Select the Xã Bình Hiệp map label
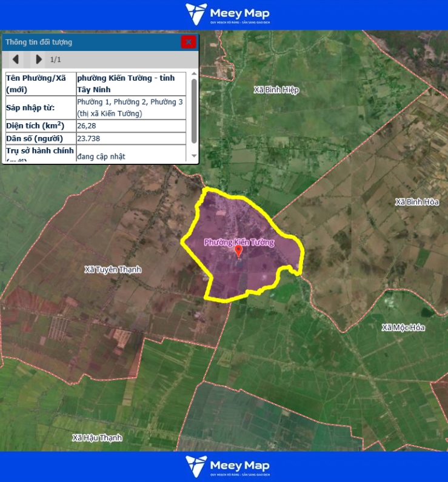 [276, 90]
